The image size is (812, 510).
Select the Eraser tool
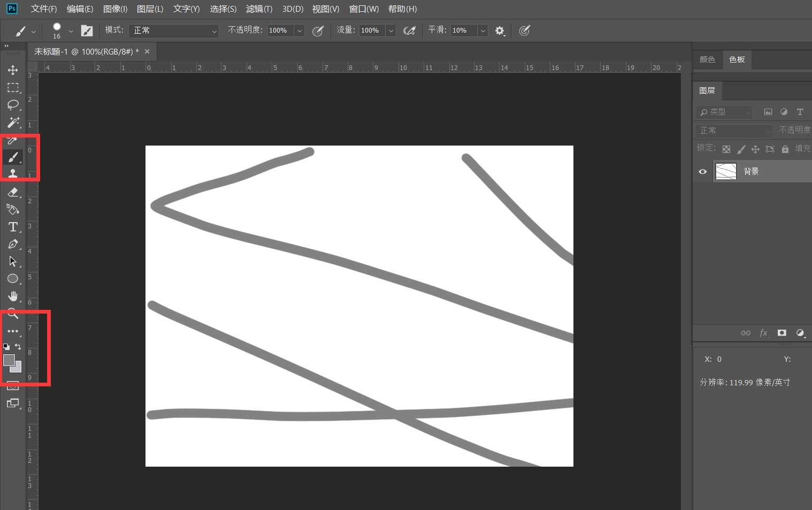[x=13, y=192]
